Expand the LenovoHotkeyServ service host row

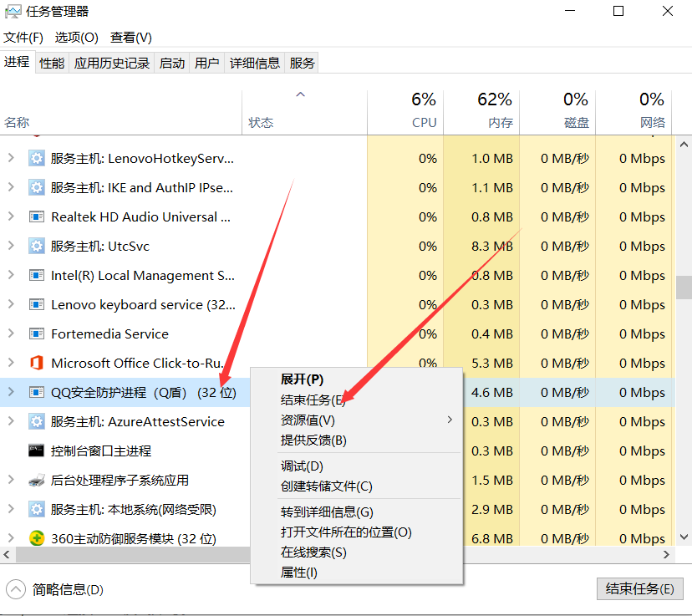click(11, 157)
